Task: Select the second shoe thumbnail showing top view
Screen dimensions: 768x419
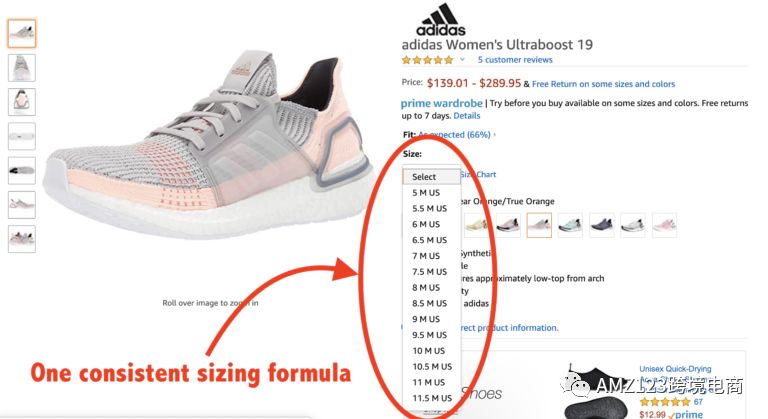Action: pos(22,68)
